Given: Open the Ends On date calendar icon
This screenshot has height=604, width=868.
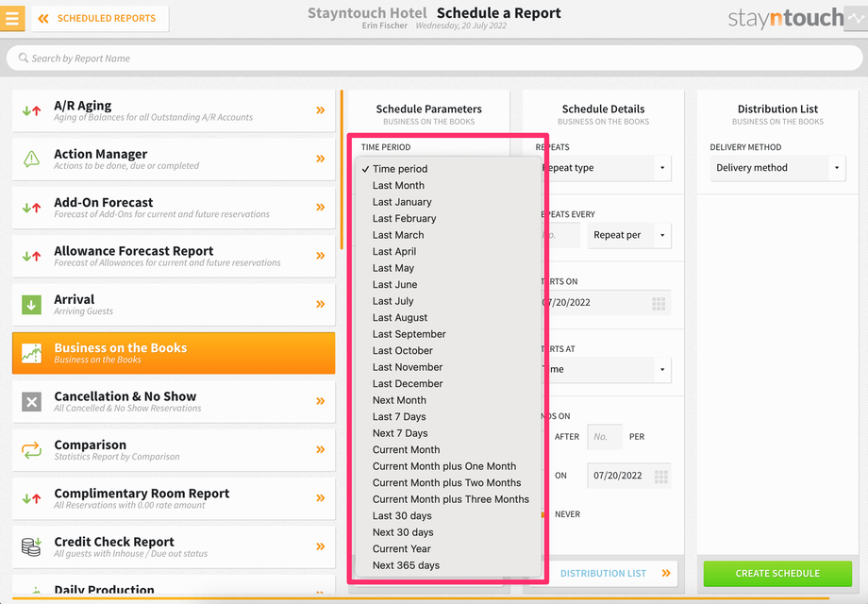Looking at the screenshot, I should (661, 476).
